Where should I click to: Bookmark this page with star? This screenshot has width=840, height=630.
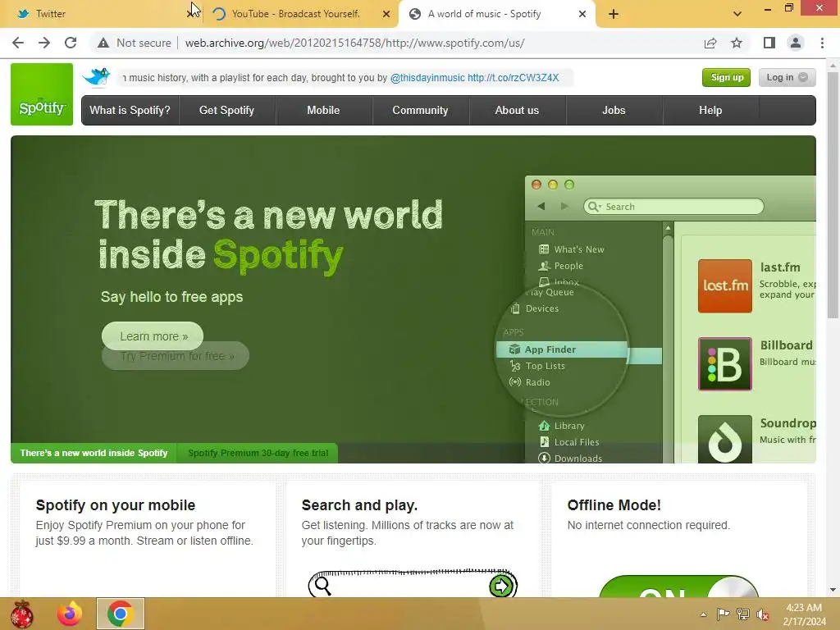click(737, 43)
